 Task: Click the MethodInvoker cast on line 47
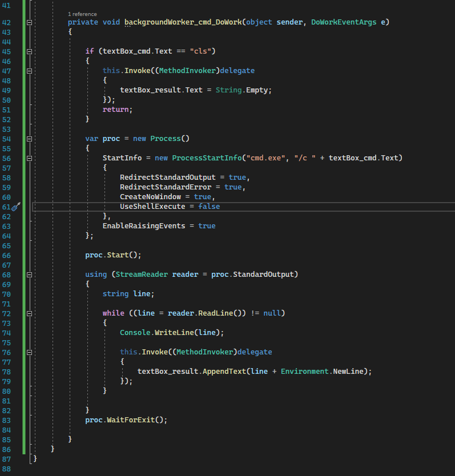click(187, 71)
